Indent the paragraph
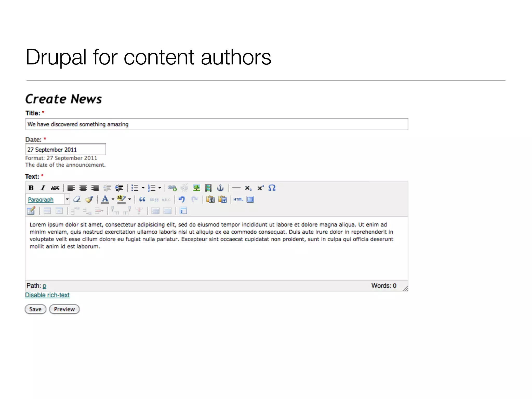532x399 pixels. [x=119, y=188]
